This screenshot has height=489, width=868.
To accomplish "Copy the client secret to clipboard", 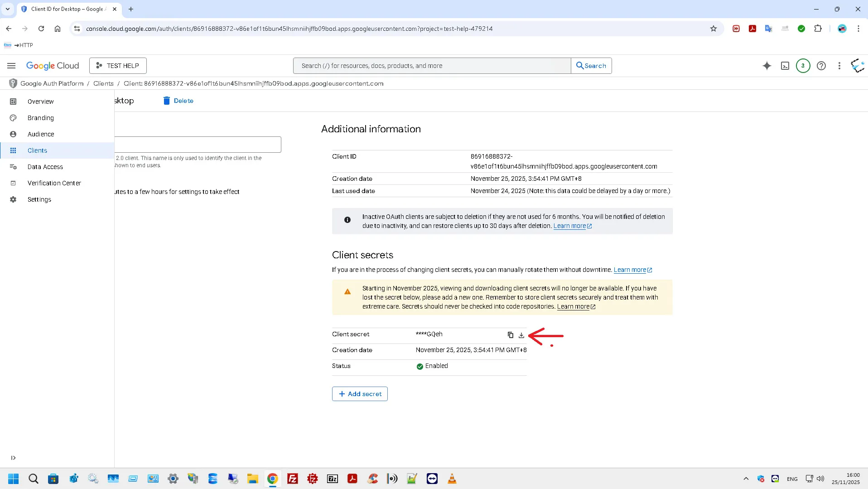I will point(511,335).
